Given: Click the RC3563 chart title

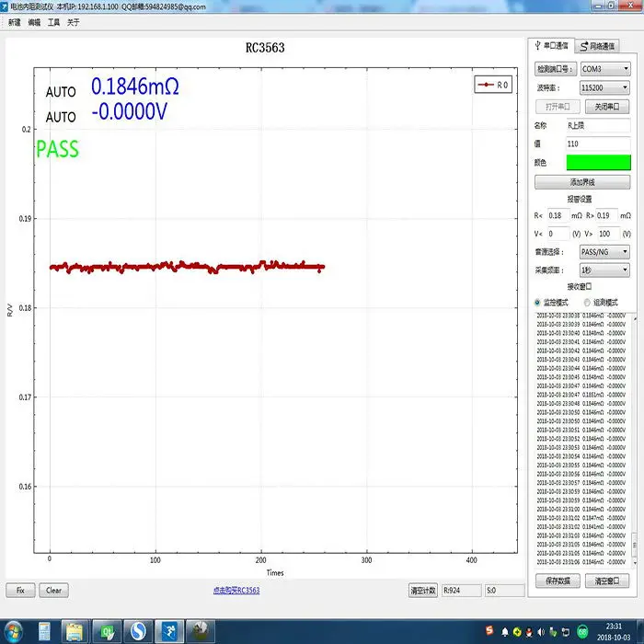Looking at the screenshot, I should point(265,48).
